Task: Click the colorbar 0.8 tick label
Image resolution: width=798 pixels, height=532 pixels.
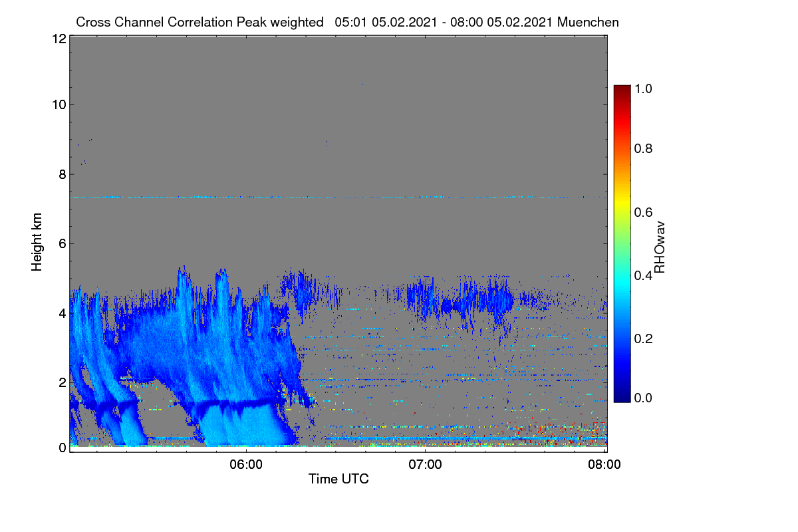Action: point(646,148)
